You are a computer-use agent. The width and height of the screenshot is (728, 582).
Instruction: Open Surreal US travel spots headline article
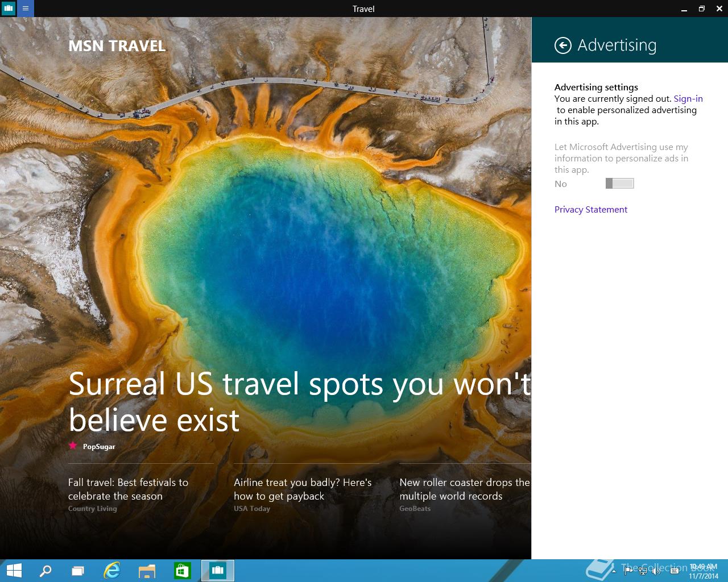coord(300,402)
